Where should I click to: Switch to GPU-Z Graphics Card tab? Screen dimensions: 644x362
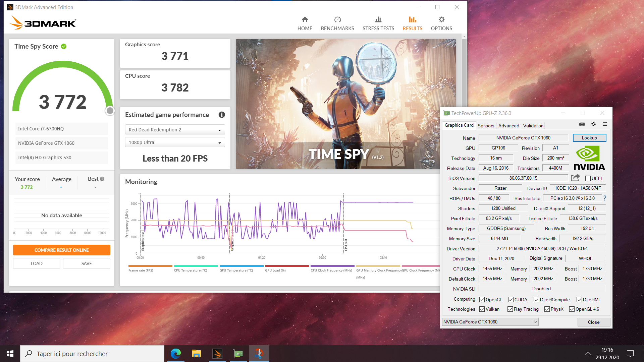459,125
